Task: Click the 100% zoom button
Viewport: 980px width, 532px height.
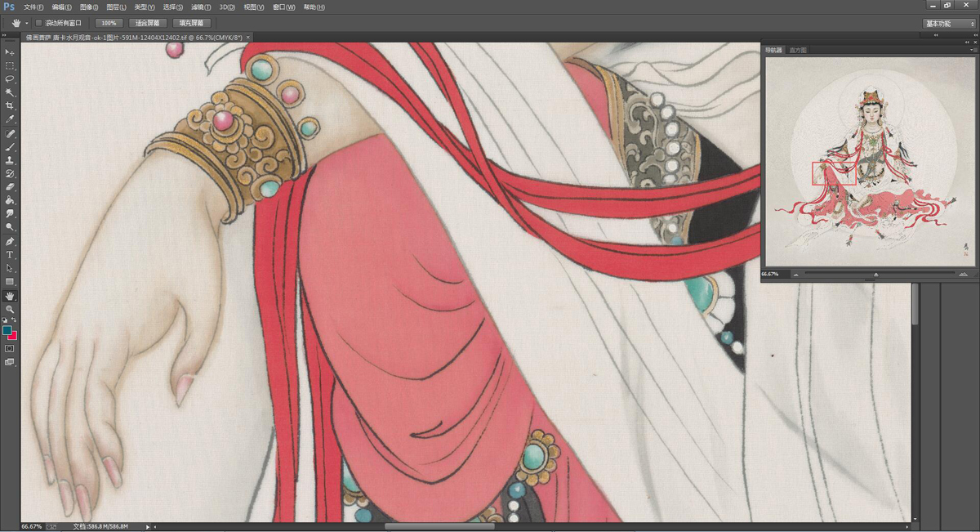Action: click(x=109, y=23)
